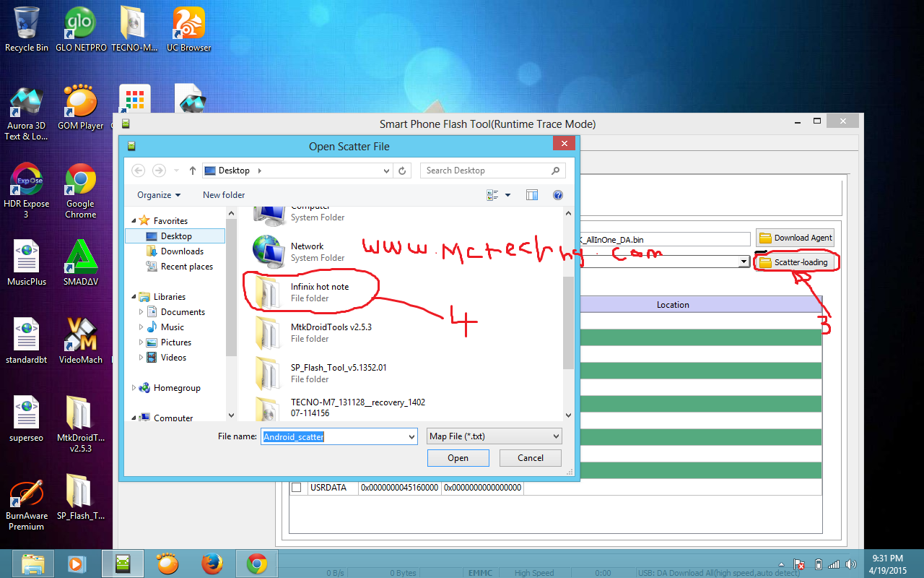Click the Search Desktop field
This screenshot has height=578, width=924.
point(492,171)
